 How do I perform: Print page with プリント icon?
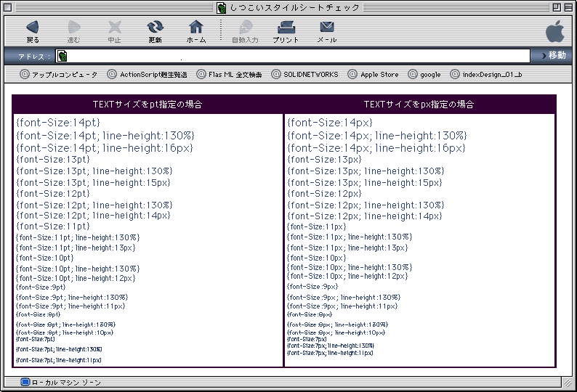(286, 27)
